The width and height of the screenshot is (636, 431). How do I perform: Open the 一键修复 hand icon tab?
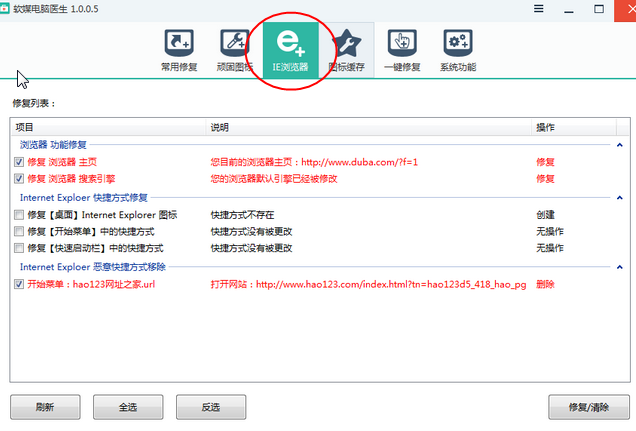tap(402, 50)
